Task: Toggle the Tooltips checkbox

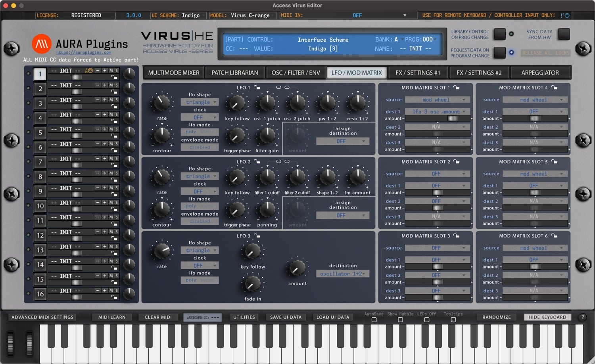Action: [453, 320]
